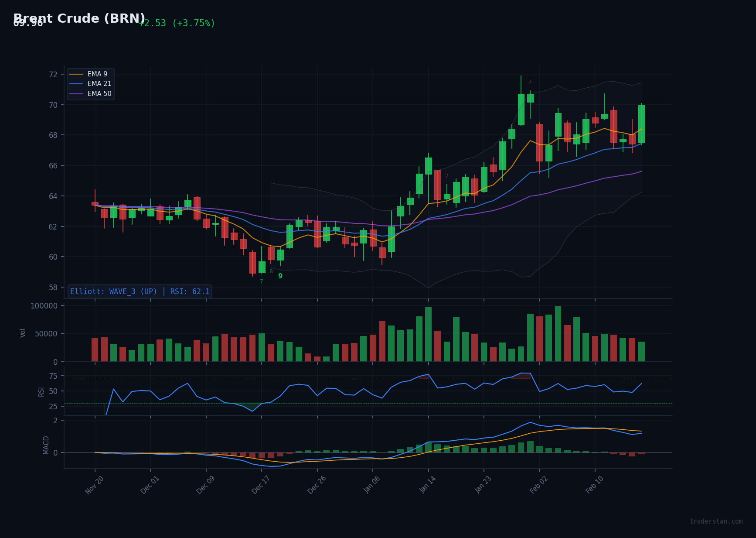The width and height of the screenshot is (756, 538).
Task: Click the red 7 marker above the tall candle
Action: [x=530, y=82]
